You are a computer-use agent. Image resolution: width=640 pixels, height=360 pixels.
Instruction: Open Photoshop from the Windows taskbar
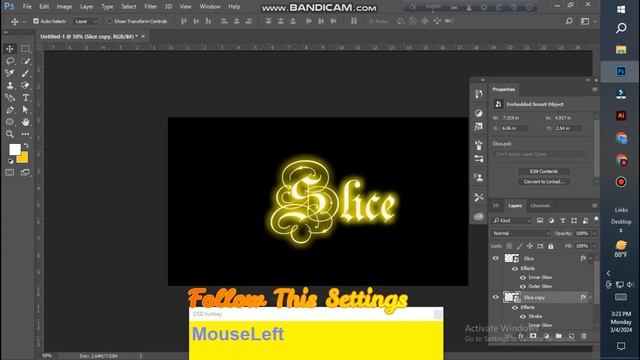pyautogui.click(x=621, y=71)
